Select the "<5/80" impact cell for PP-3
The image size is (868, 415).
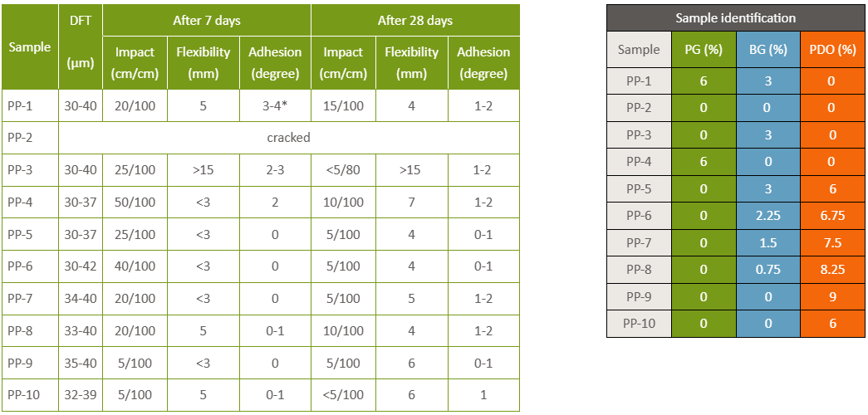point(343,170)
